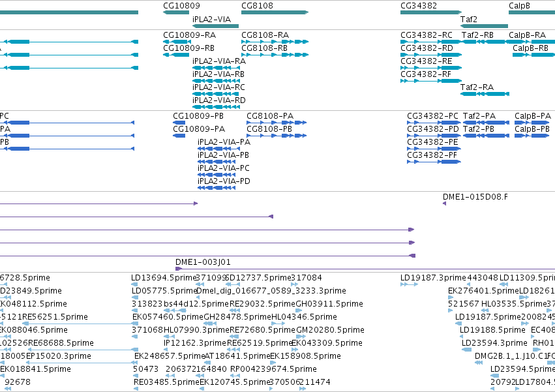Open EST LD19188.5prime
The width and height of the screenshot is (555, 392).
pos(492,329)
